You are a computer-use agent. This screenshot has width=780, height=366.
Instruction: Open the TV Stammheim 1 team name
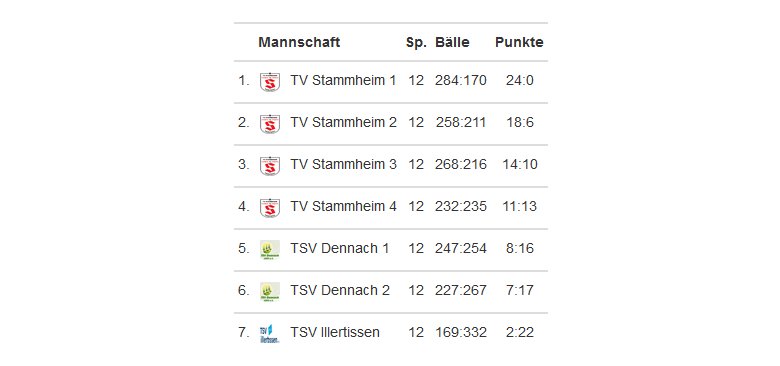343,81
